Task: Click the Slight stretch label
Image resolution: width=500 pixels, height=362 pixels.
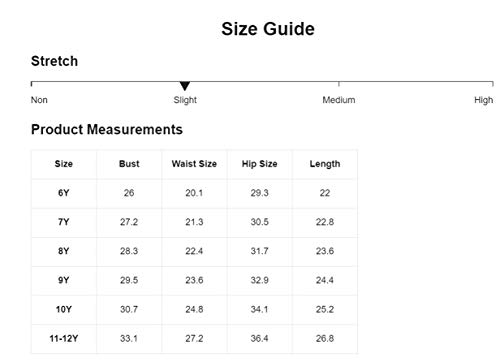Action: pyautogui.click(x=185, y=100)
